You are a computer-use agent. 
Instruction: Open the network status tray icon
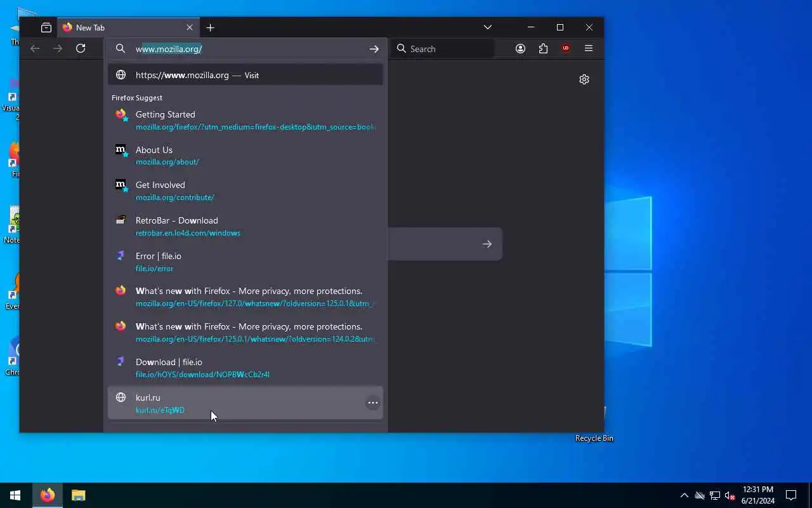point(715,495)
